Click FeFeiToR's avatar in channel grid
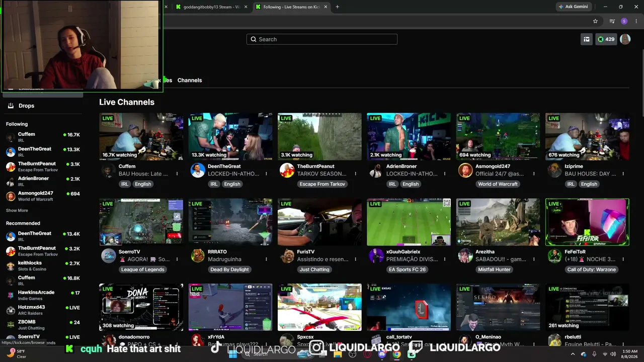Screen dimensions: 644x362 click(x=554, y=256)
